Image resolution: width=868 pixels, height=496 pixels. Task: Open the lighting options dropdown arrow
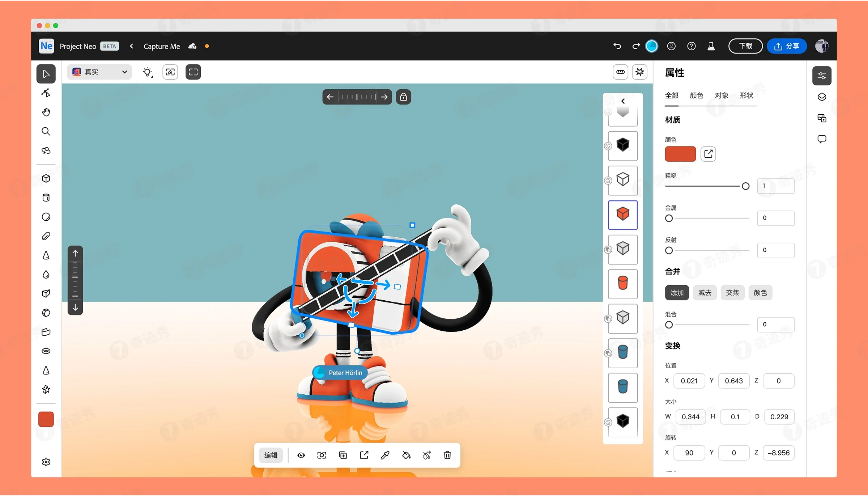(152, 76)
